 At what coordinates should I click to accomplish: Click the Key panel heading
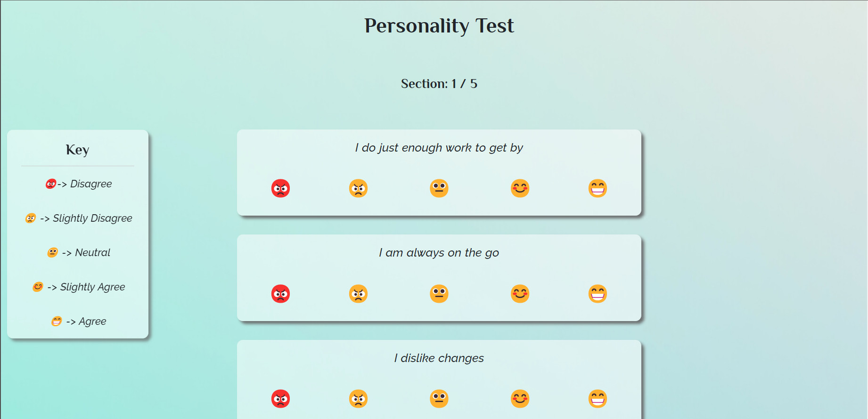click(77, 150)
